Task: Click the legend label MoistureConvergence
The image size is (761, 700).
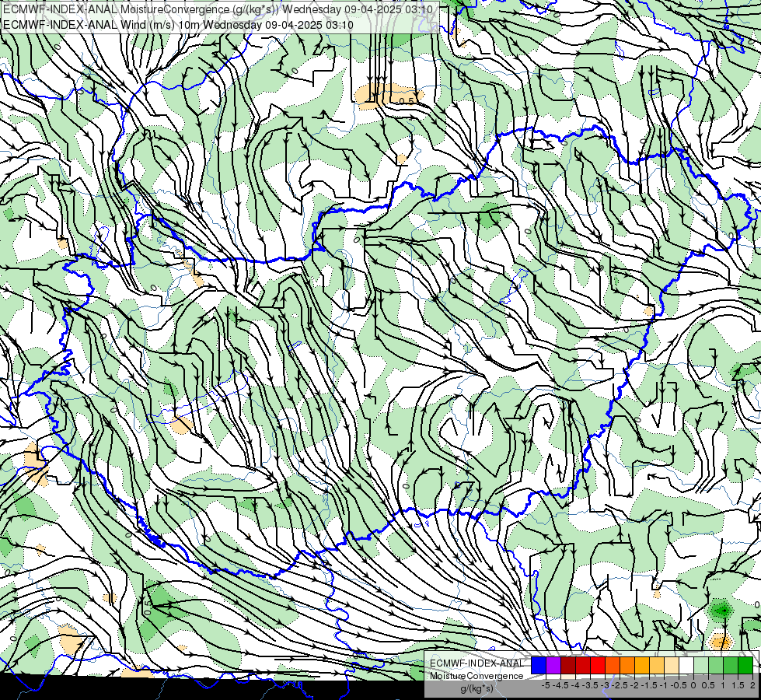Action: click(476, 676)
